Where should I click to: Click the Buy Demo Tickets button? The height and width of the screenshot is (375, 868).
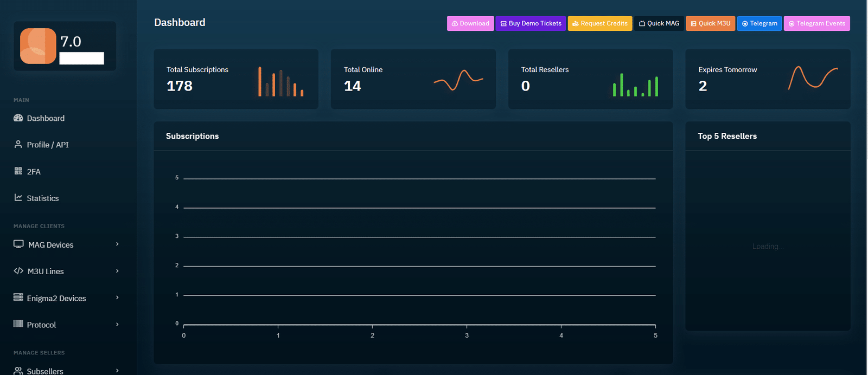[531, 23]
